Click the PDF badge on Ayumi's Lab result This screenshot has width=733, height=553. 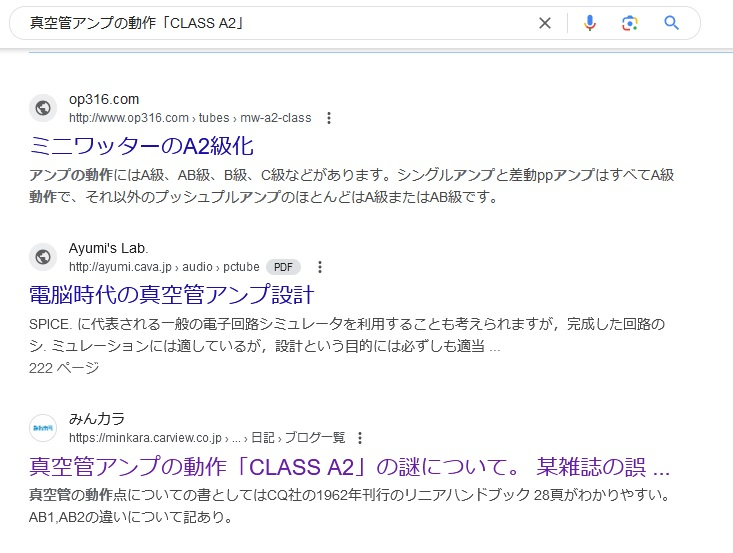[283, 267]
